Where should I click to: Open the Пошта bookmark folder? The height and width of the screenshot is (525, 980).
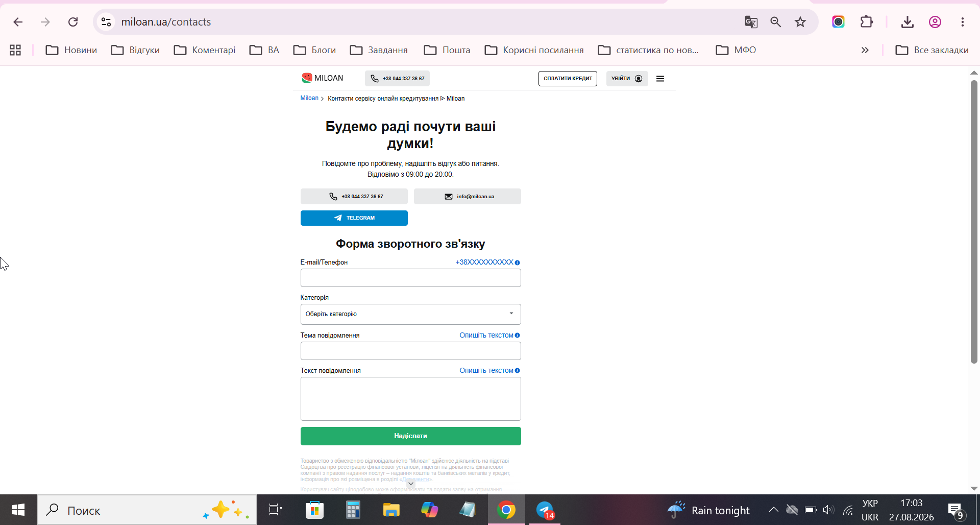[x=447, y=50]
